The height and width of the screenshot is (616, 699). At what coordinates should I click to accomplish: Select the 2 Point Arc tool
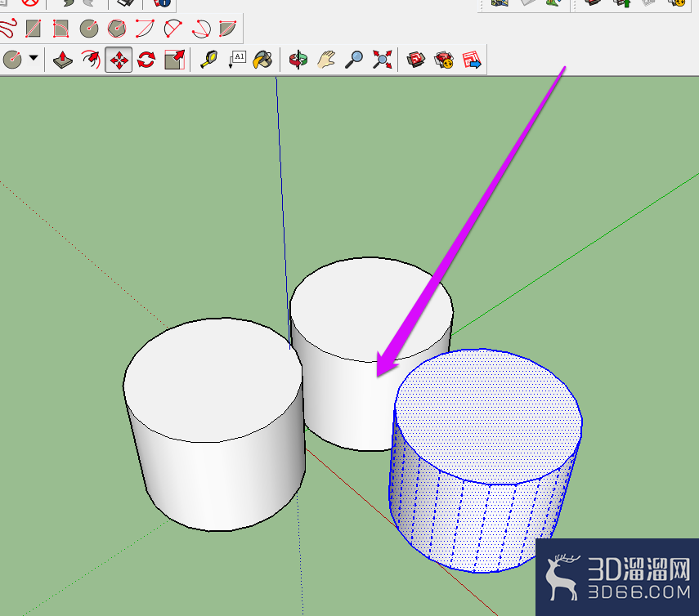tap(173, 29)
